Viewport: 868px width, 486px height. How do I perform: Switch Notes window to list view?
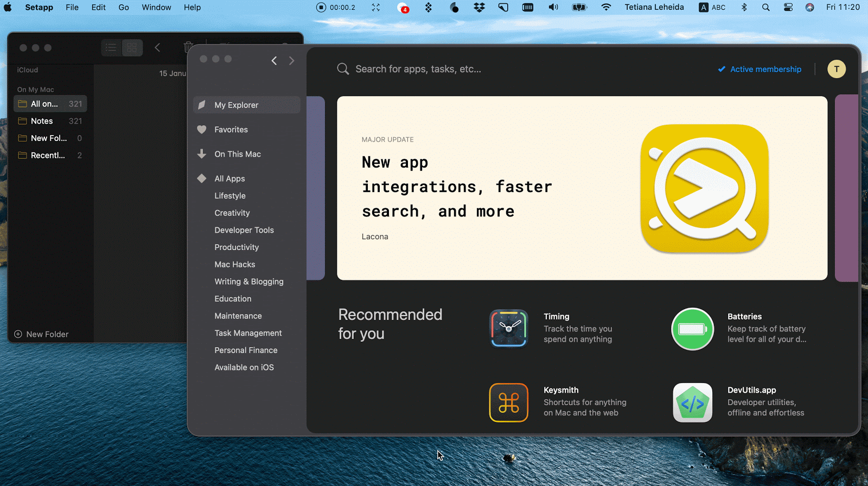pos(111,48)
